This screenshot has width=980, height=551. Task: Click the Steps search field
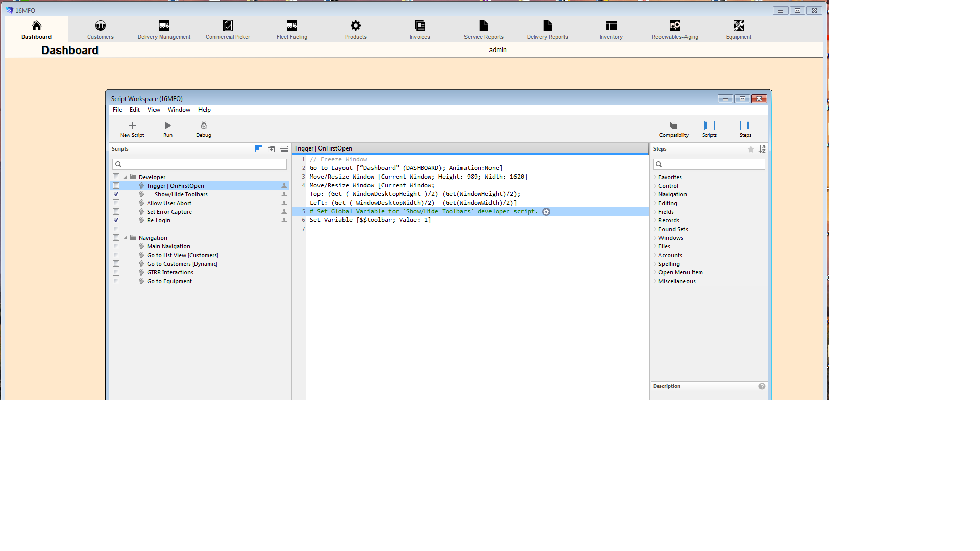(709, 164)
